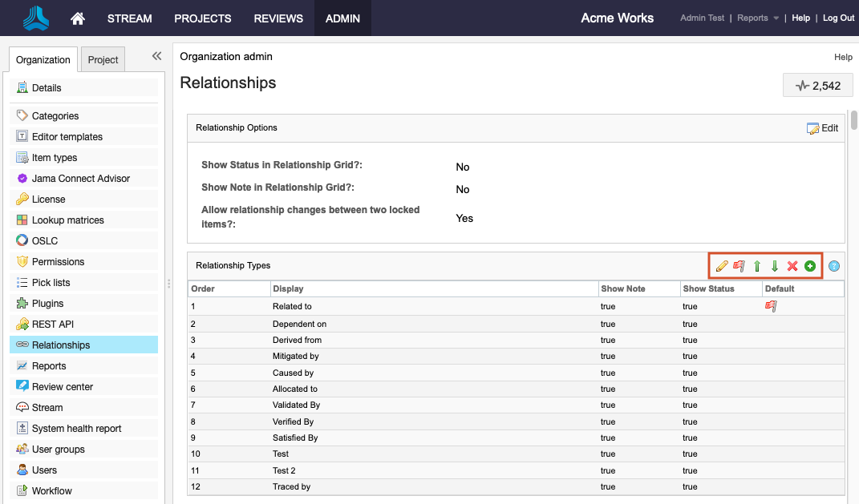
Task: Open the blue question mark help icon
Action: (x=834, y=266)
